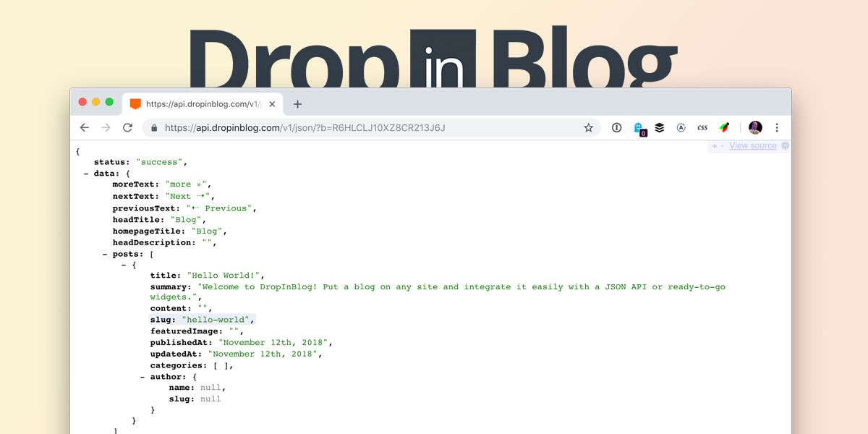Click the summary key
The width and height of the screenshot is (868, 434).
[171, 287]
